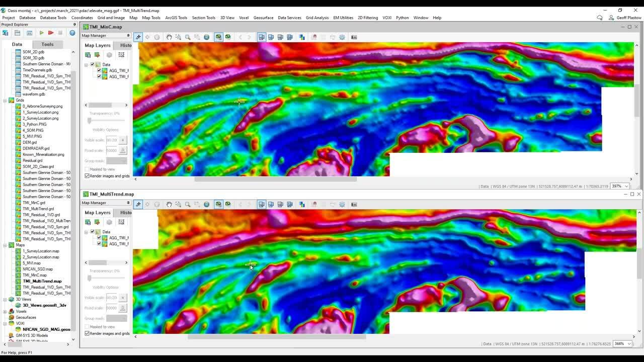Toggle first AGG_TMI layer checkbox in TMI_MinC
The image size is (644, 362).
click(x=99, y=70)
